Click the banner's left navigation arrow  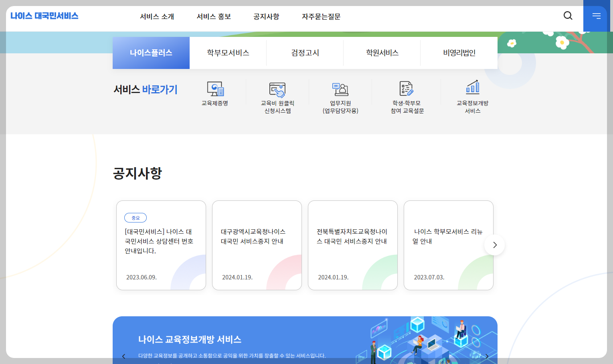[123, 356]
